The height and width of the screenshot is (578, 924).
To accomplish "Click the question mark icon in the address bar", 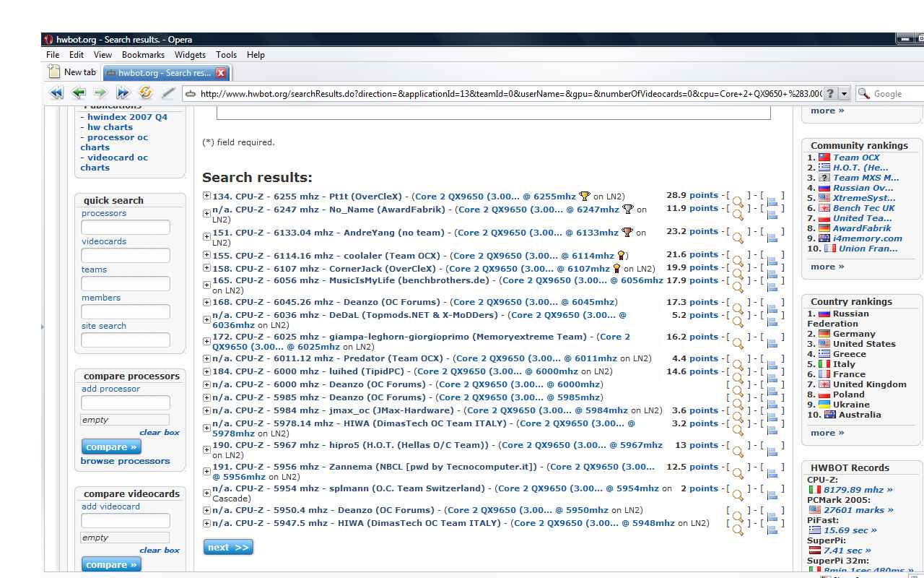I will pyautogui.click(x=830, y=93).
